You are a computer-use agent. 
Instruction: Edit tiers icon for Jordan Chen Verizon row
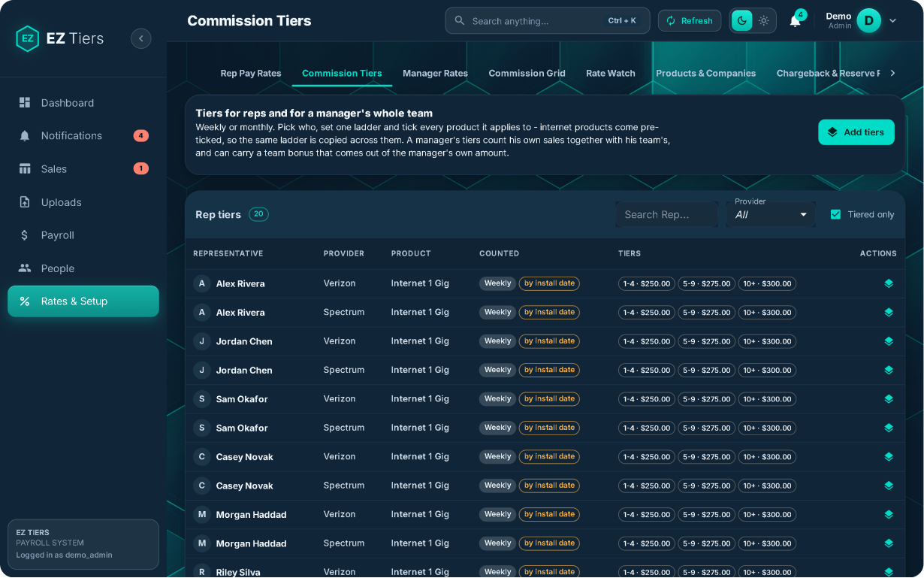[x=889, y=341]
